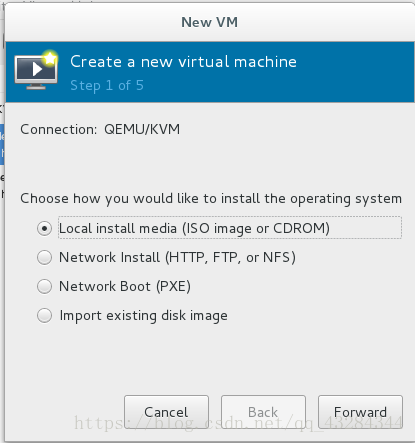This screenshot has width=415, height=443.
Task: Click the 'Step 1 of 5' text
Action: (107, 86)
